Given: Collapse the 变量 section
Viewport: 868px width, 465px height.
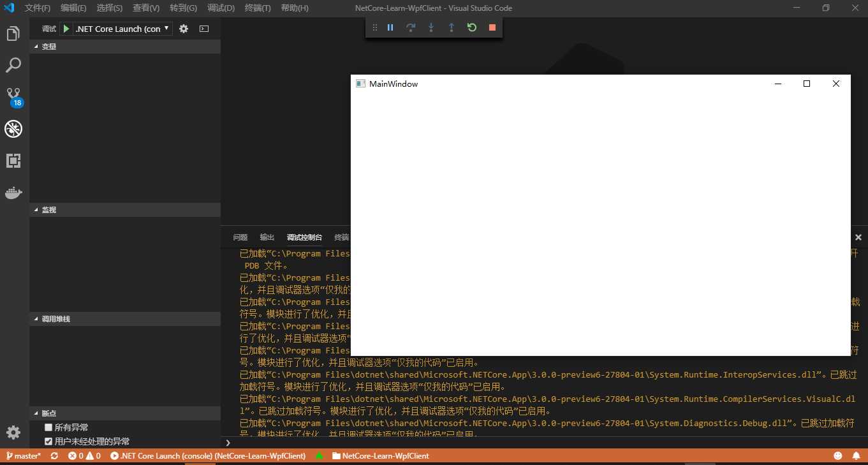Looking at the screenshot, I should pyautogui.click(x=125, y=47).
